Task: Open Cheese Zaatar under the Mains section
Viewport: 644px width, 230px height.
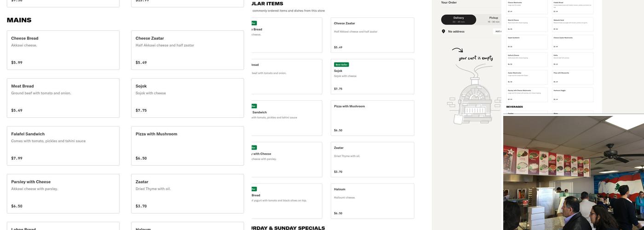Action: [187, 50]
